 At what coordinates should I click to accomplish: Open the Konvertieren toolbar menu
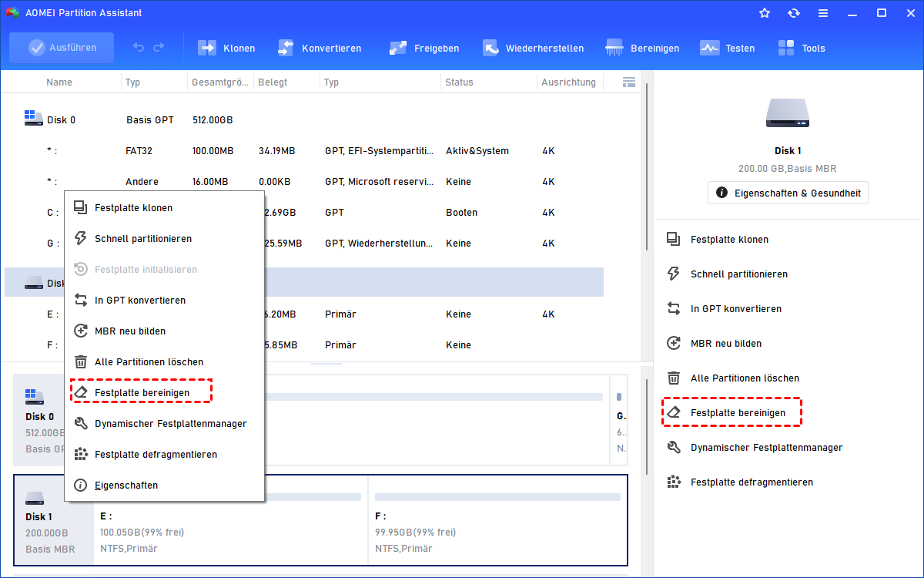tap(319, 48)
